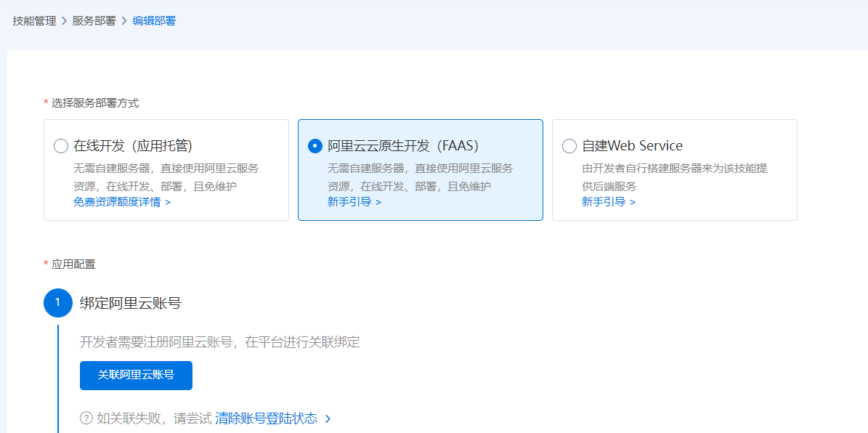
Task: Click step 1 circle for 绑定阿里云账号
Action: [x=58, y=303]
